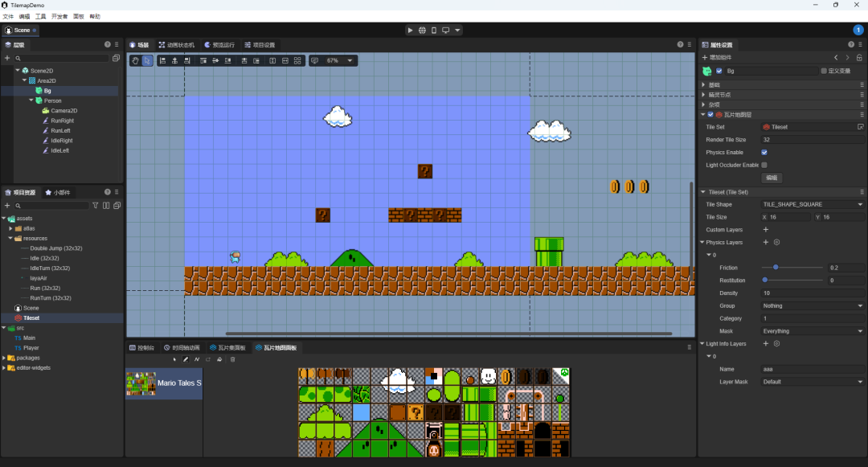The width and height of the screenshot is (868, 467).
Task: Enable the Light Occluder Enable checkbox
Action: click(x=764, y=165)
